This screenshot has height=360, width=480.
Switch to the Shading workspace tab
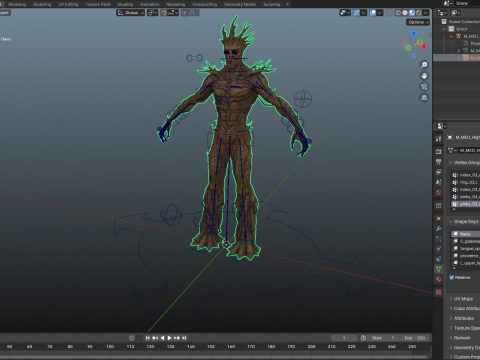(125, 4)
